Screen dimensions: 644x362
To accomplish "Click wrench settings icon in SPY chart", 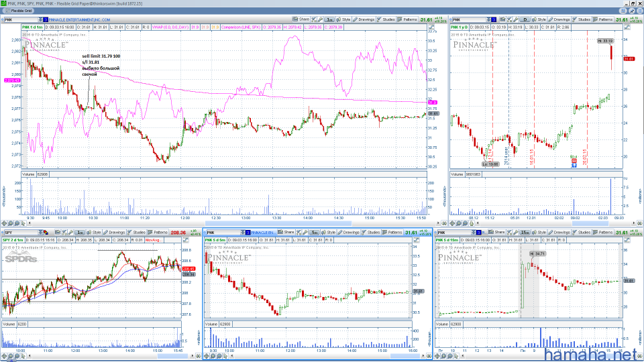I will (71, 233).
